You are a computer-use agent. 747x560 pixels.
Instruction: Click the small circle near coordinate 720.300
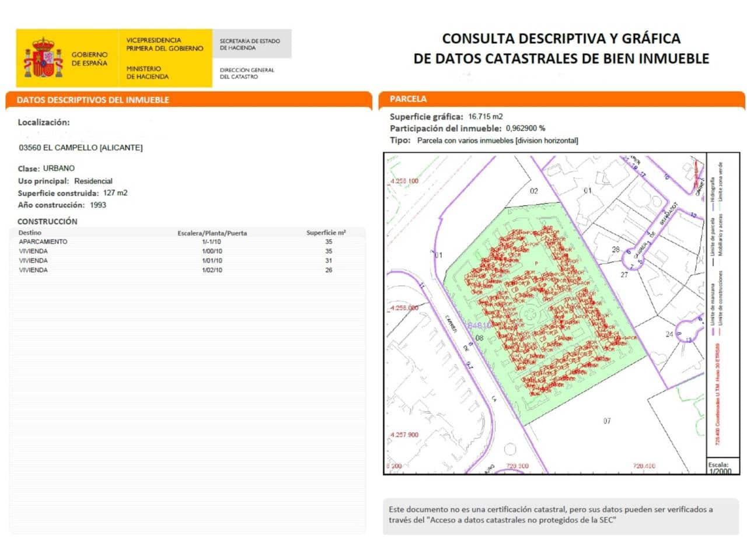[509, 450]
